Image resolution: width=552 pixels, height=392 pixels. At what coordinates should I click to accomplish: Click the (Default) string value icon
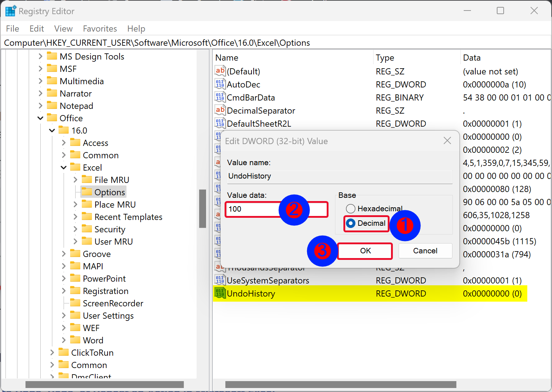[x=220, y=71]
